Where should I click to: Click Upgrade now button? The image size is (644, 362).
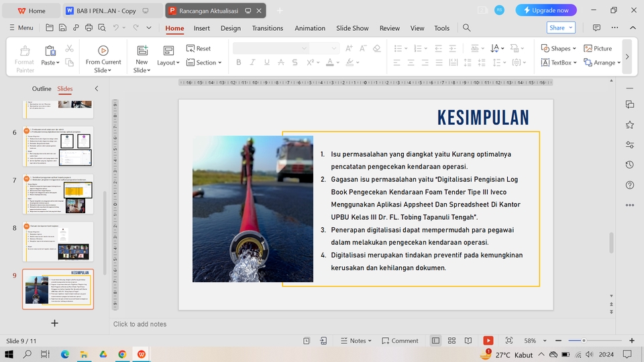click(x=546, y=10)
